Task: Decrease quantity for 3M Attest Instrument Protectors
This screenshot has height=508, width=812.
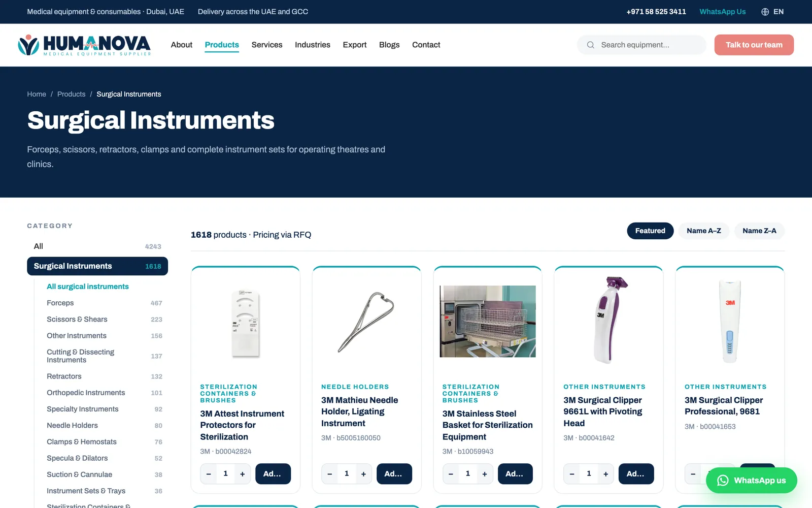Action: tap(209, 474)
